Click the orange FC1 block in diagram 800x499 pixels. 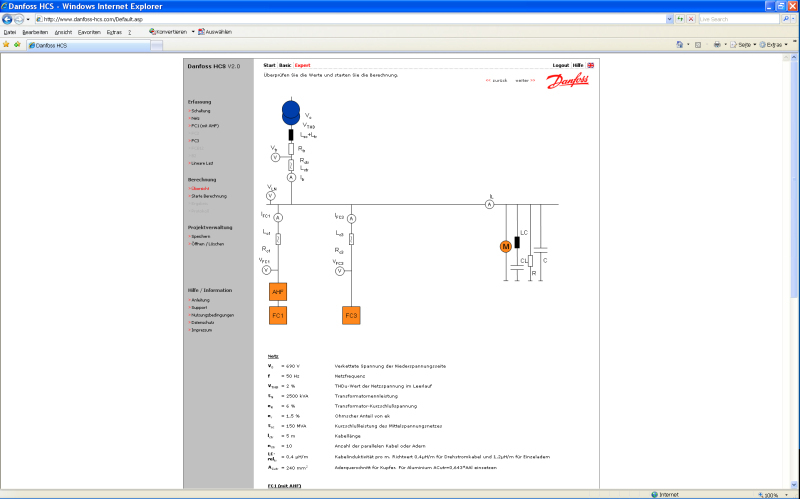tap(278, 315)
